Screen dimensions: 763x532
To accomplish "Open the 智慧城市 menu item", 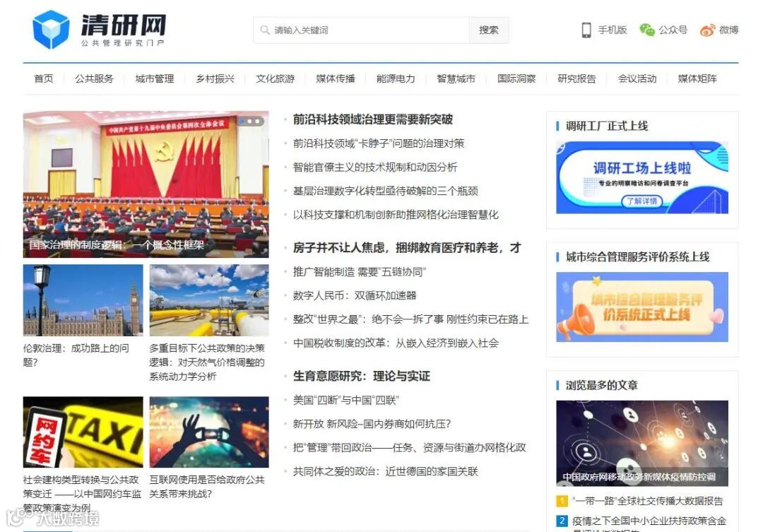I will tap(456, 78).
